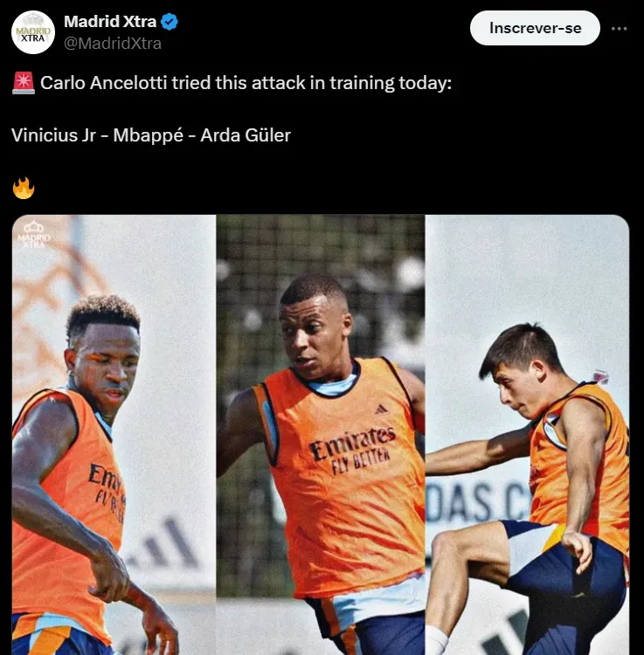This screenshot has height=655, width=644.
Task: Click the blue verified badge
Action: click(170, 22)
